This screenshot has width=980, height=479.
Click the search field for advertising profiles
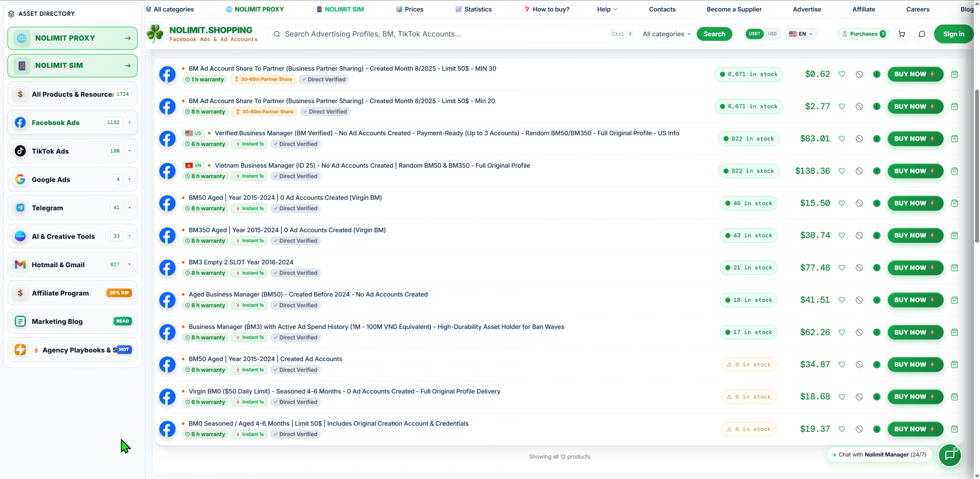point(445,34)
